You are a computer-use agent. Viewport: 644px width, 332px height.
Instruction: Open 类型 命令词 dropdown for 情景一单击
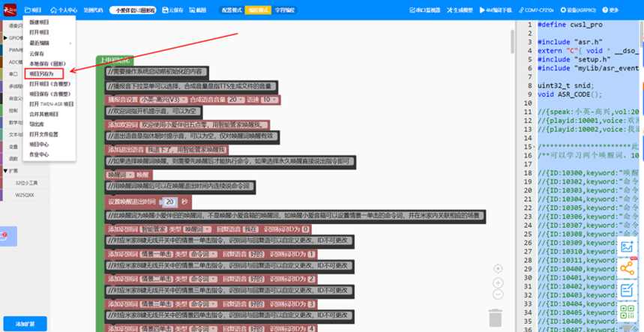(203, 255)
